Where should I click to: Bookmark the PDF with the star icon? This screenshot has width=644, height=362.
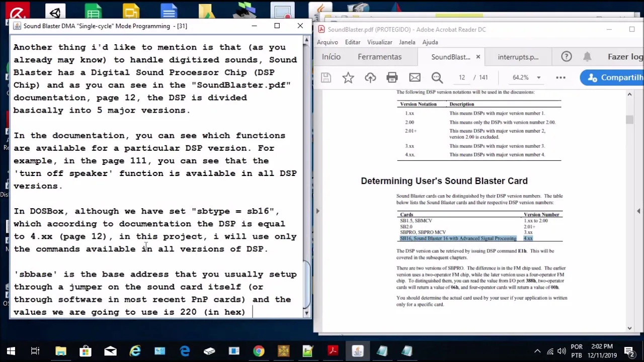348,77
